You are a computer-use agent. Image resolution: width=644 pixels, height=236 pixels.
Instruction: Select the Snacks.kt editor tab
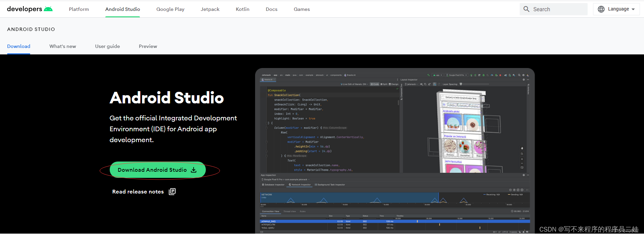pos(268,80)
